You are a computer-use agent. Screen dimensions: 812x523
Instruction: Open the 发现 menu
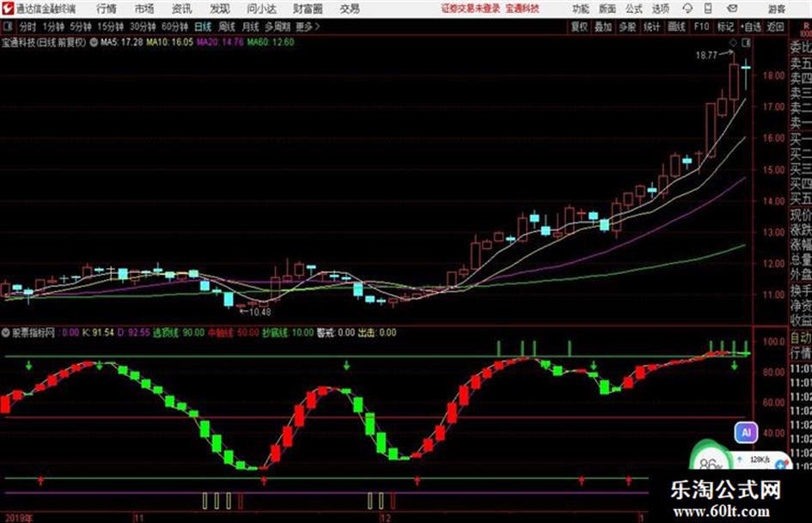click(220, 9)
